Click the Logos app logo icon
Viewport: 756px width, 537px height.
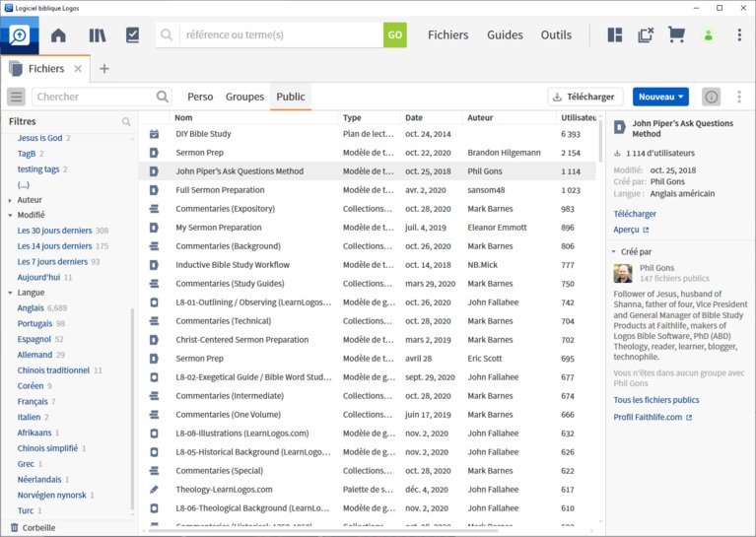[x=20, y=35]
